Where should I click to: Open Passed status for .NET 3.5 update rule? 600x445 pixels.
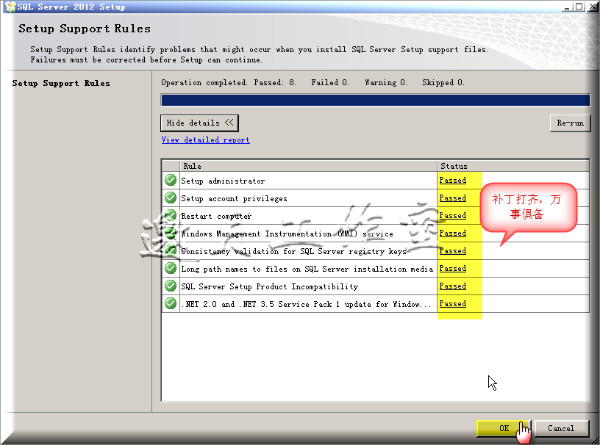452,303
